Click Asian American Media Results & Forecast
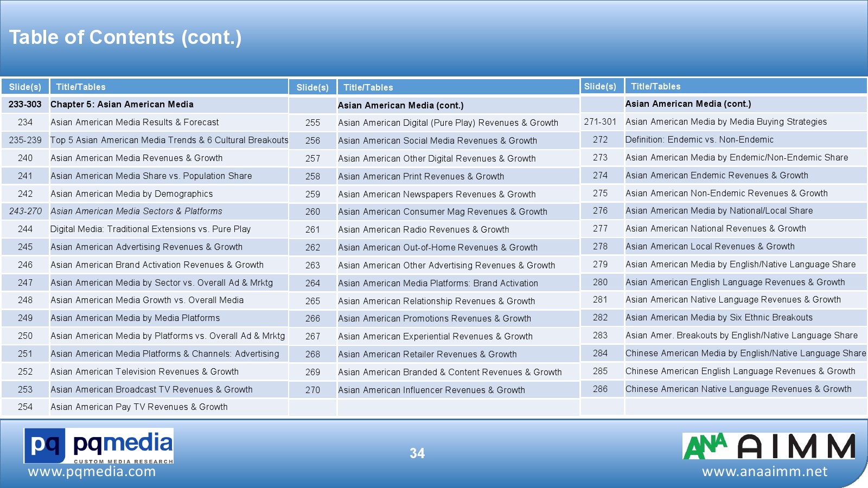 point(135,123)
